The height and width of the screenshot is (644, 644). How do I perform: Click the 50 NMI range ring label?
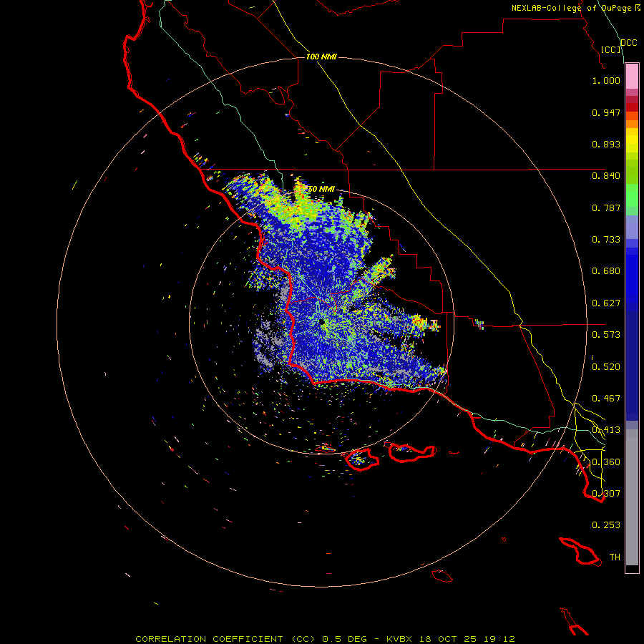[321, 189]
